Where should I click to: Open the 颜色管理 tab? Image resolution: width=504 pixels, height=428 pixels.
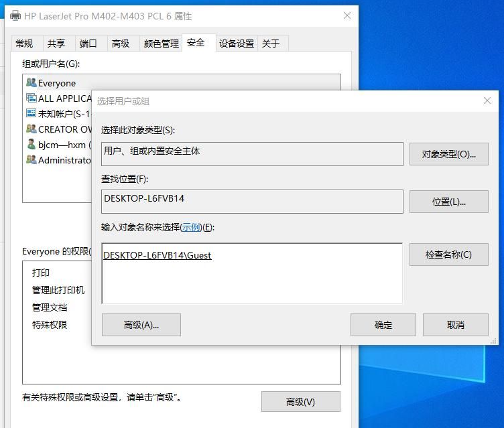[x=161, y=44]
